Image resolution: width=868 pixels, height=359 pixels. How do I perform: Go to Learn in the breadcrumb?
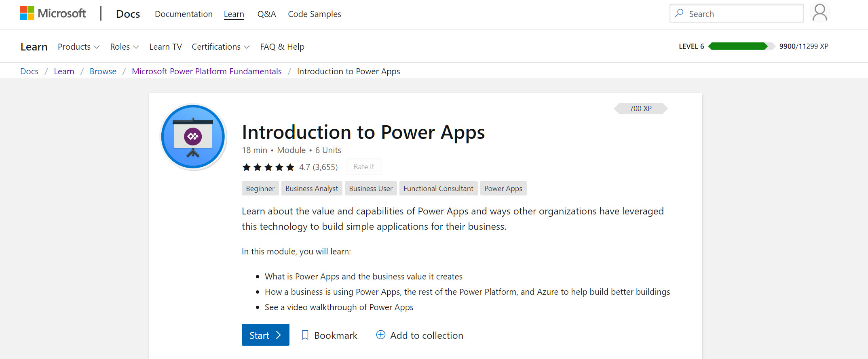tap(64, 71)
